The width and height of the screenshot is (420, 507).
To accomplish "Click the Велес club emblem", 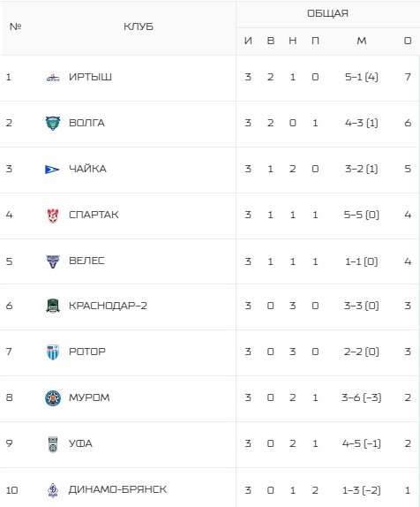I will tap(53, 261).
